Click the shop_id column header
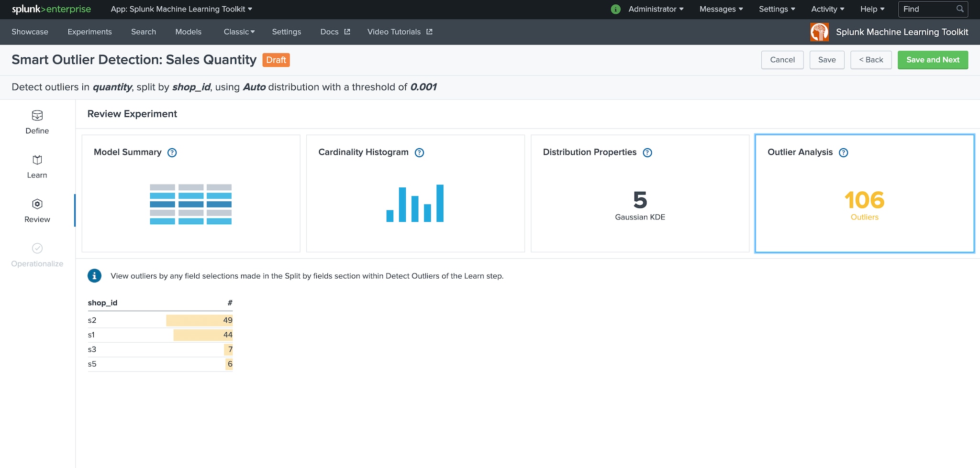 102,303
